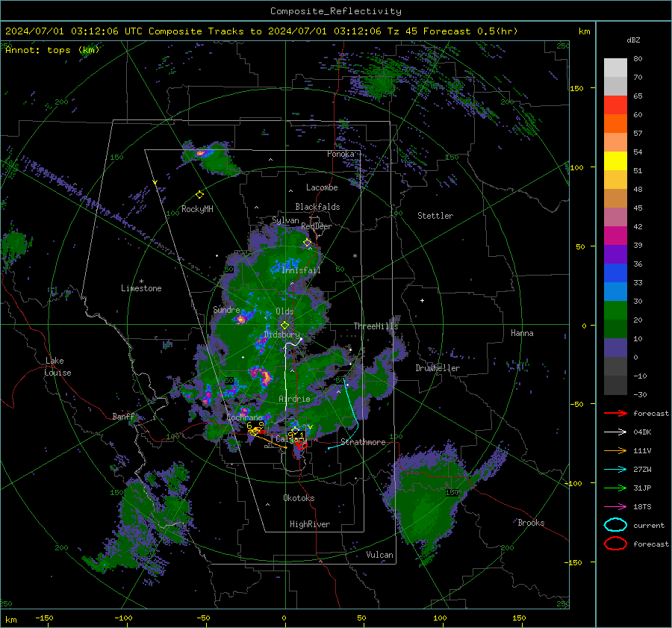
Task: Click the Sundre label
Action: 226,310
